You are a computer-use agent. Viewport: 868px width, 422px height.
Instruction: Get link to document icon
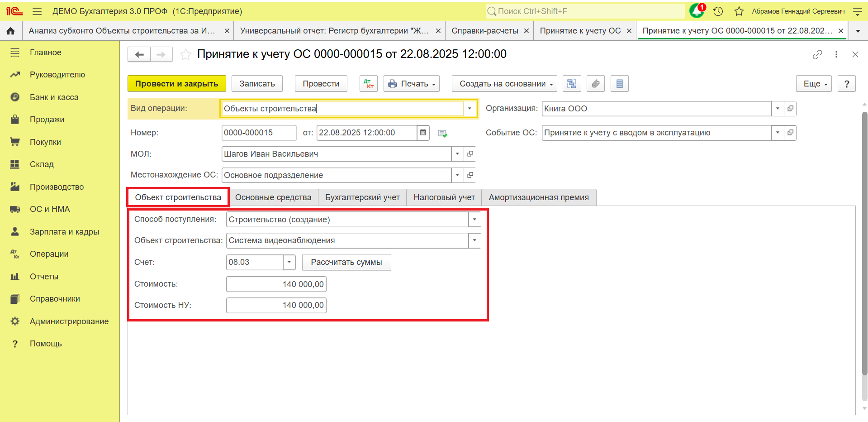pyautogui.click(x=817, y=55)
